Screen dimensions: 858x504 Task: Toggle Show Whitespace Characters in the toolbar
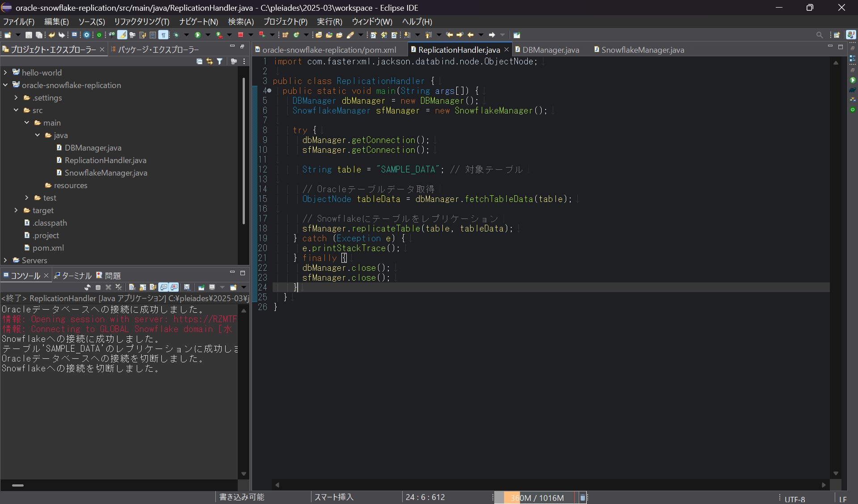[164, 35]
